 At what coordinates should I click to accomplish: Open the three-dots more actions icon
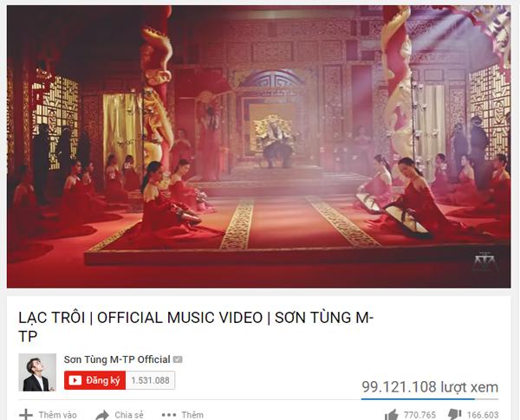(x=169, y=415)
